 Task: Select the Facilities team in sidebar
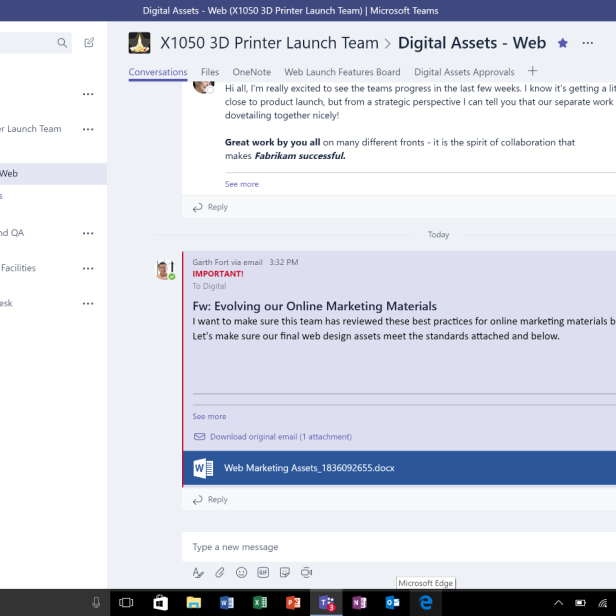click(18, 268)
